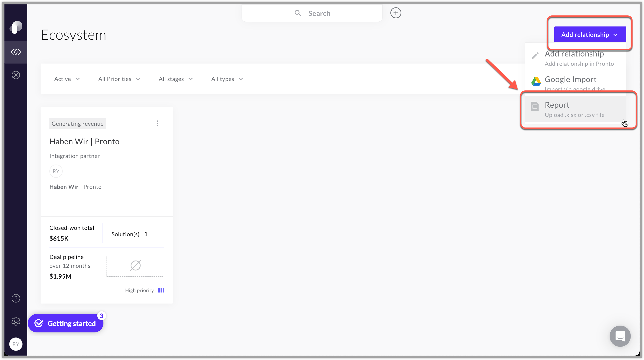644x360 pixels.
Task: Click the Closed-won total $615K value
Action: pyautogui.click(x=59, y=238)
